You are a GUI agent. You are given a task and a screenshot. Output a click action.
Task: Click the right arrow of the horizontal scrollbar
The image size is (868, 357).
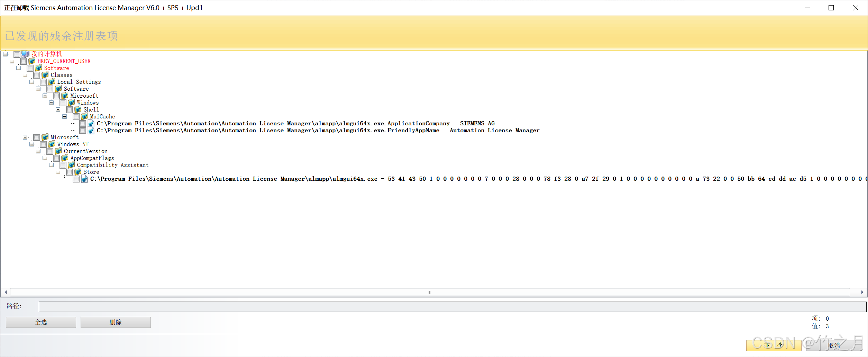pyautogui.click(x=862, y=292)
